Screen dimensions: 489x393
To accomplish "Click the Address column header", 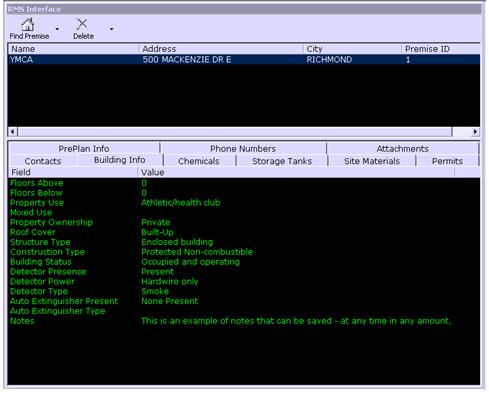I will click(221, 49).
